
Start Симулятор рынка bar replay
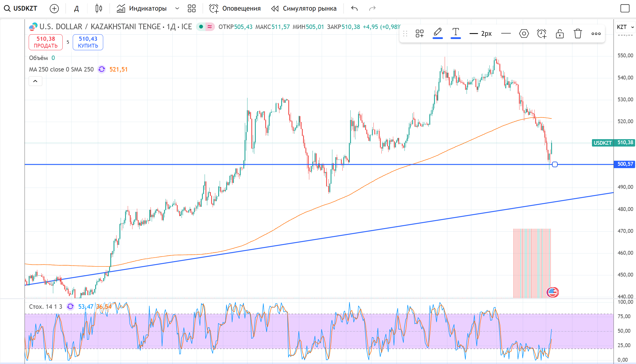304,9
